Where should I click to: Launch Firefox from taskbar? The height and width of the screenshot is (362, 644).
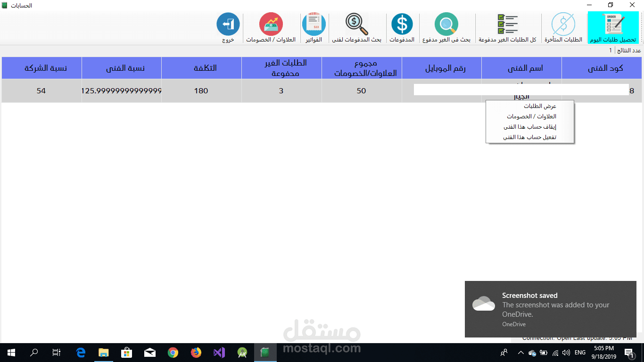[196, 353]
